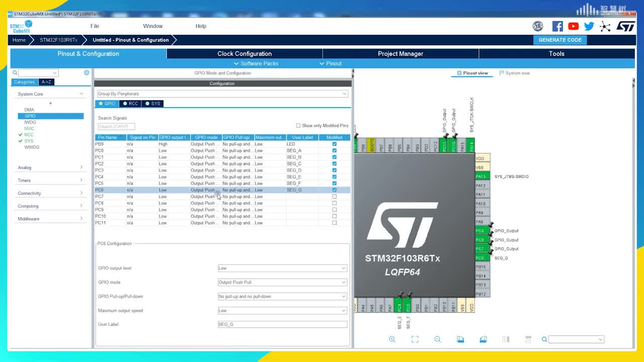Click the Search Signals input field
Image resolution: width=644 pixels, height=362 pixels.
[x=116, y=127]
